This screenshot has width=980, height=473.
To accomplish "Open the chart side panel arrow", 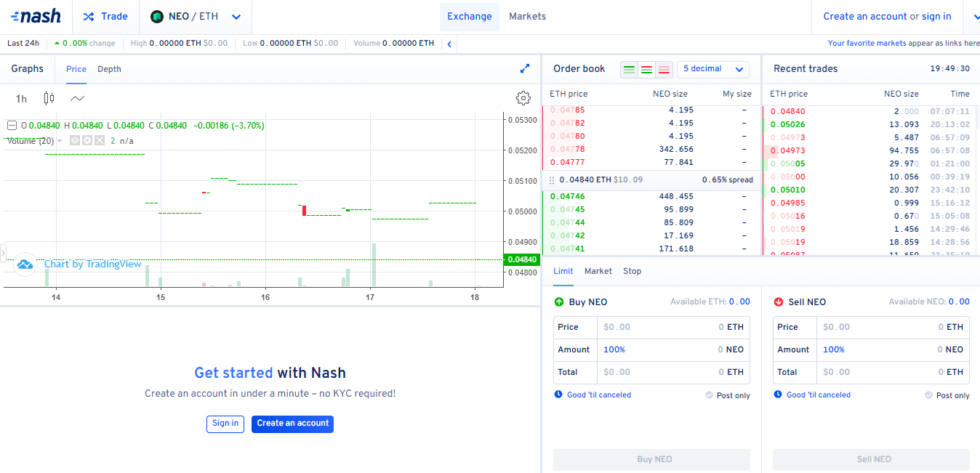I will (3, 253).
